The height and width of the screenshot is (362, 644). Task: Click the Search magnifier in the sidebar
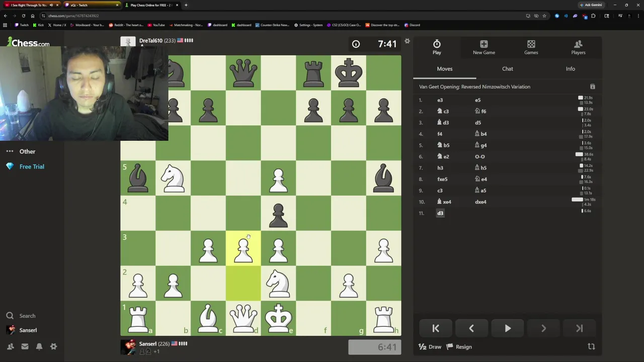[10, 316]
